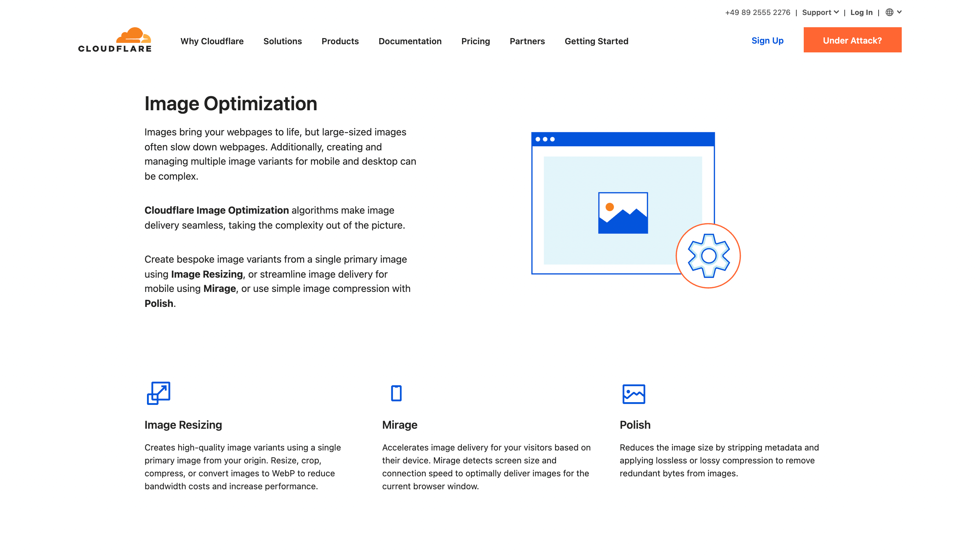The image size is (980, 558).
Task: Click the gear icon in illustration
Action: tap(708, 256)
